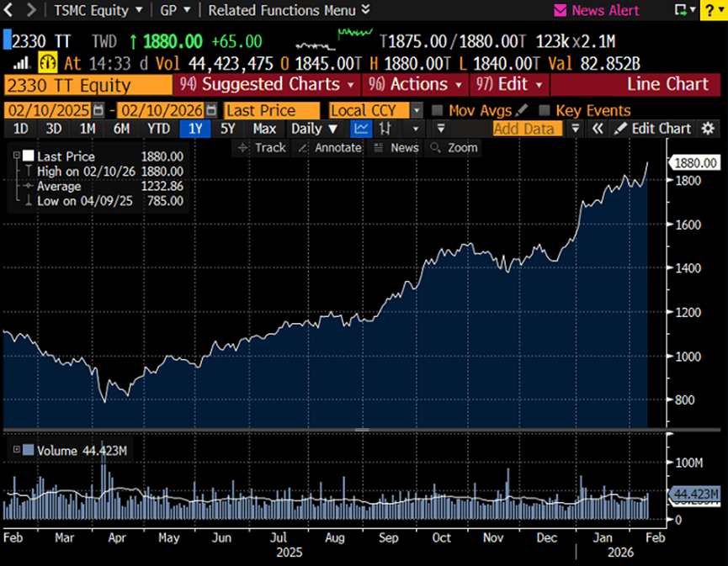Select the 5Y time range tab
This screenshot has height=566, width=728.
(x=227, y=129)
